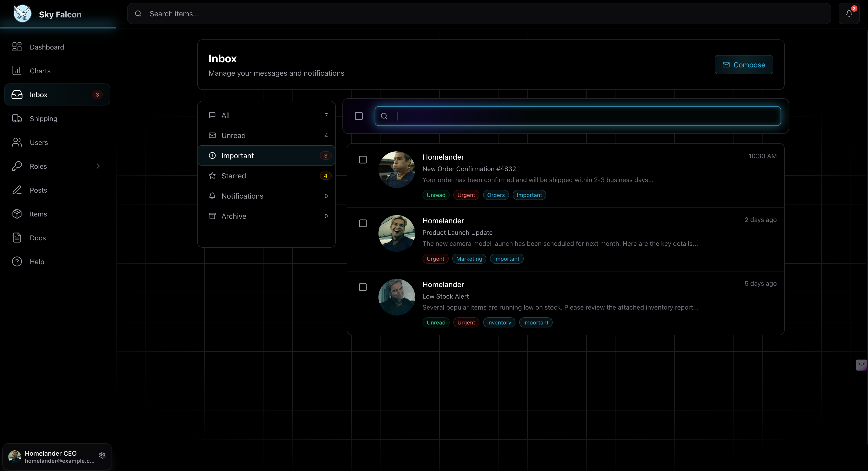This screenshot has height=471, width=868.
Task: Click the Marketing tag on Product Launch message
Action: (x=469, y=259)
